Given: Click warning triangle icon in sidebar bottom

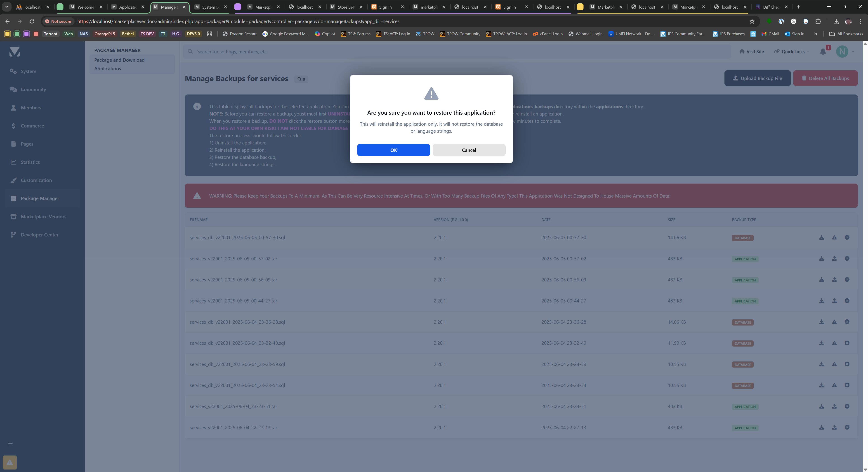Looking at the screenshot, I should tap(9, 463).
